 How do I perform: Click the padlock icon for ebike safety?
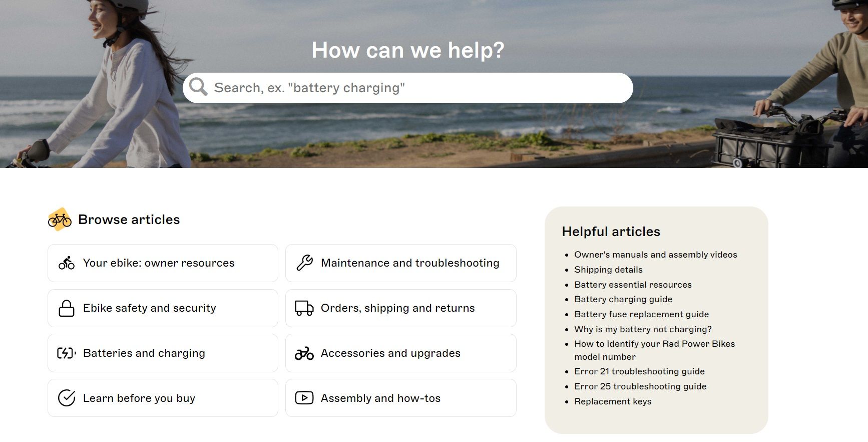point(66,308)
